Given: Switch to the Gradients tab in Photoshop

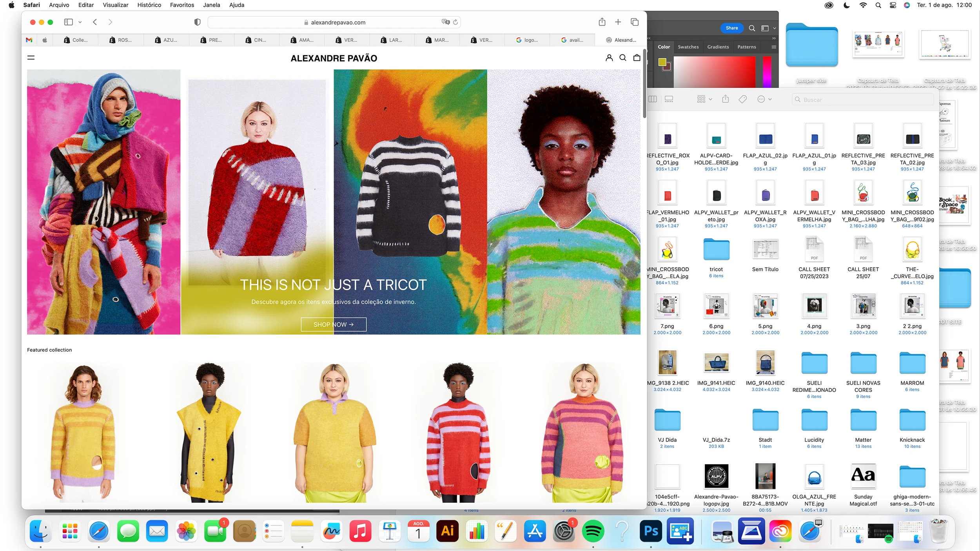Looking at the screenshot, I should click(x=718, y=47).
